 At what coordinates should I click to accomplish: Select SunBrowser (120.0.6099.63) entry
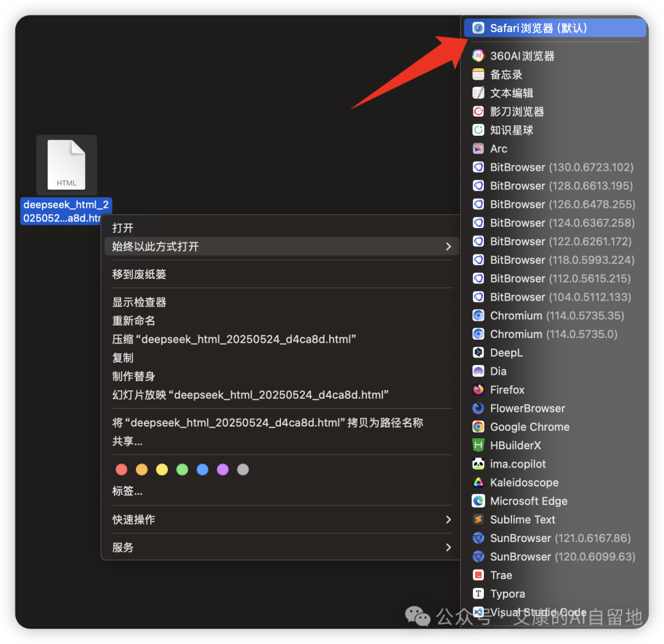pos(555,556)
